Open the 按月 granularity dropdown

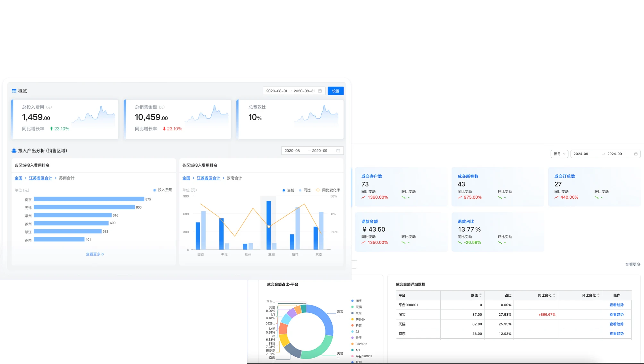(559, 154)
